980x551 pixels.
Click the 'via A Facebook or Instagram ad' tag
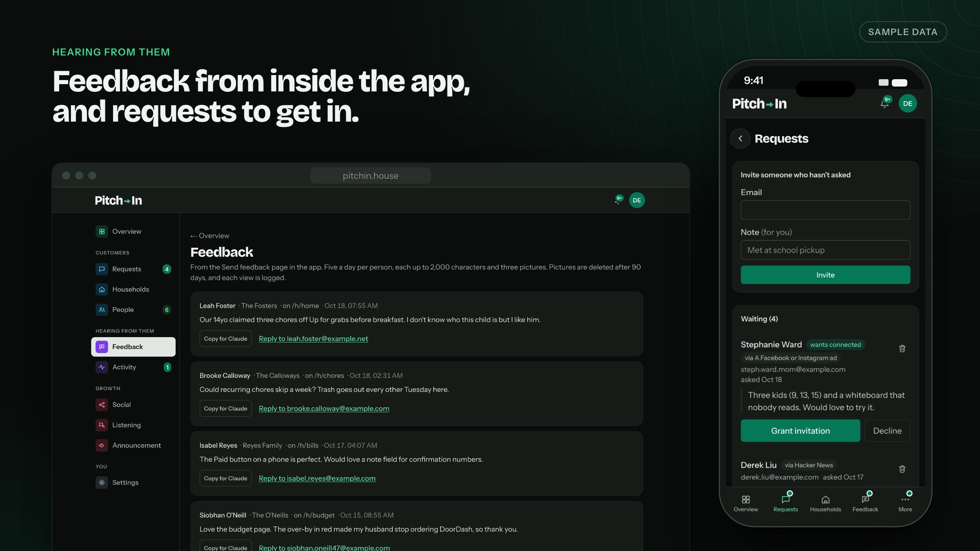[791, 358]
